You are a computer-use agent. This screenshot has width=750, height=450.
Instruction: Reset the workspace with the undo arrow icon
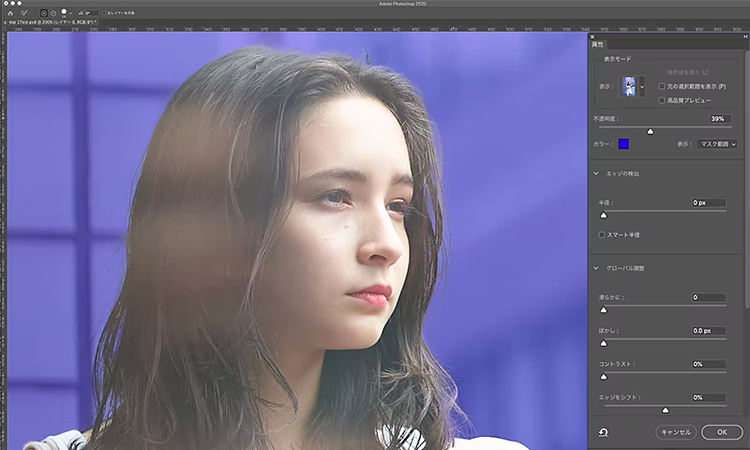[603, 432]
